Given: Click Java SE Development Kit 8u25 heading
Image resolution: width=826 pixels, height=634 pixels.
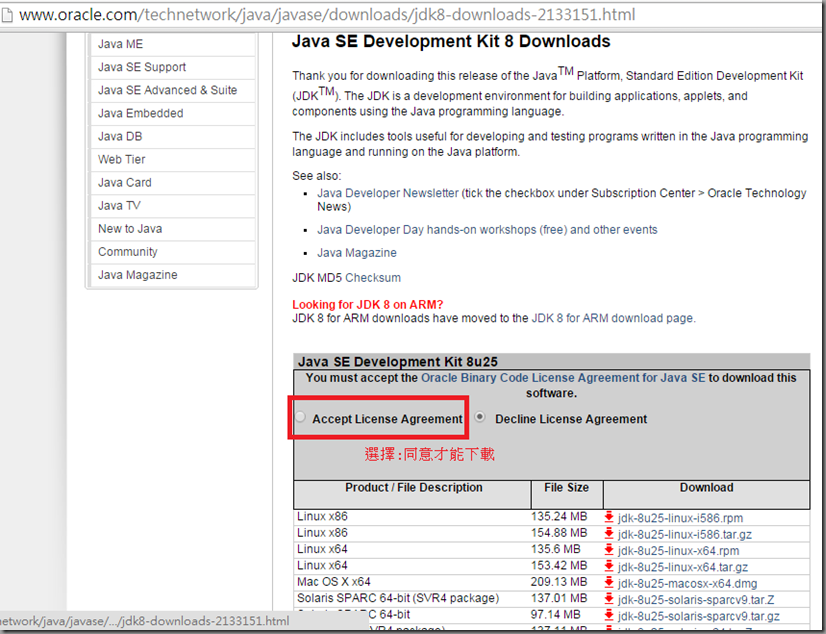Looking at the screenshot, I should [398, 362].
